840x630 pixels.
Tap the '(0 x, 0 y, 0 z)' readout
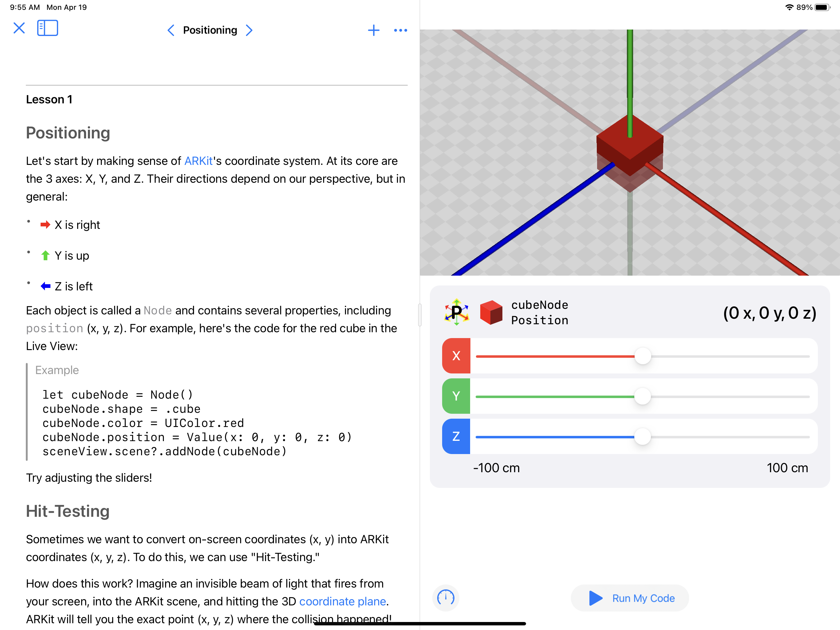point(770,313)
